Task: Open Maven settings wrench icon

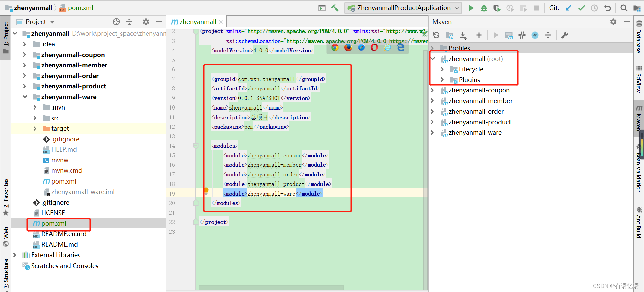Action: 565,35
